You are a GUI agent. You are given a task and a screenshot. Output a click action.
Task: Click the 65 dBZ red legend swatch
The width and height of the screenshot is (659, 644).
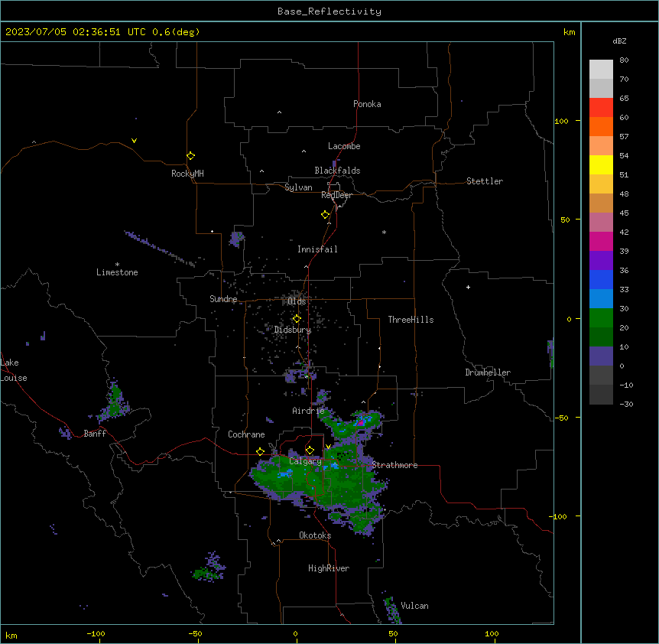click(x=601, y=107)
